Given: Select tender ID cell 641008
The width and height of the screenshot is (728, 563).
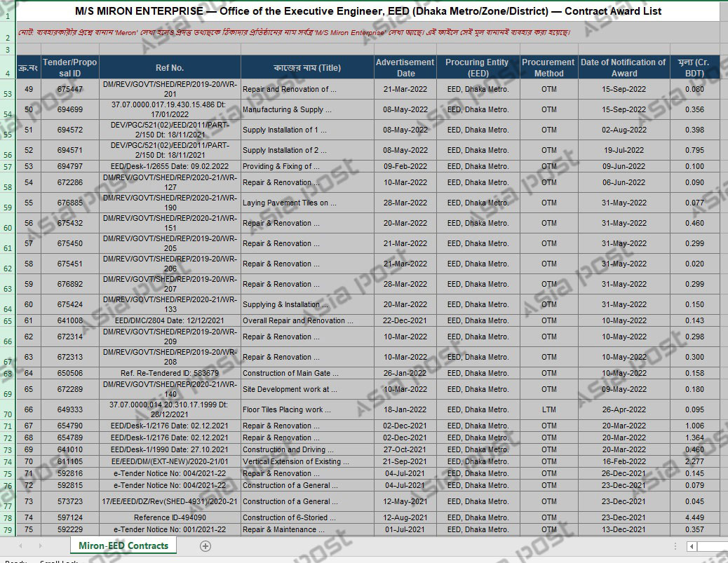Looking at the screenshot, I should (69, 320).
